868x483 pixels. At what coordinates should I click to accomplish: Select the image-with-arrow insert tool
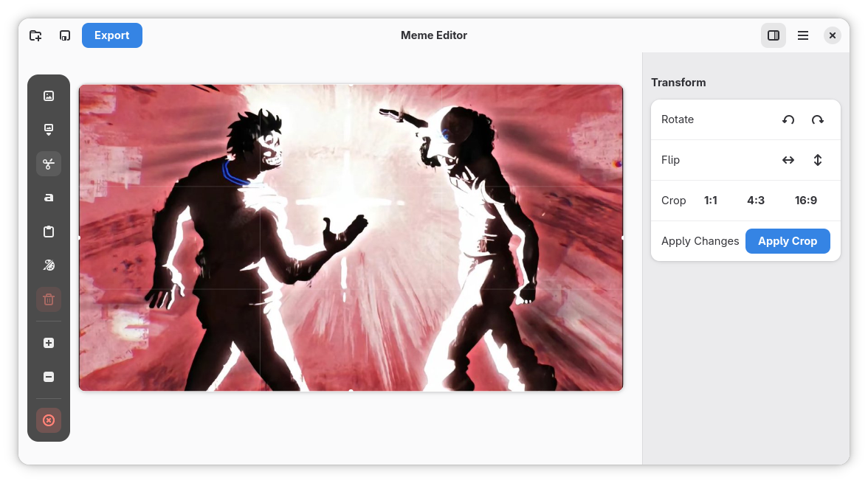49,130
